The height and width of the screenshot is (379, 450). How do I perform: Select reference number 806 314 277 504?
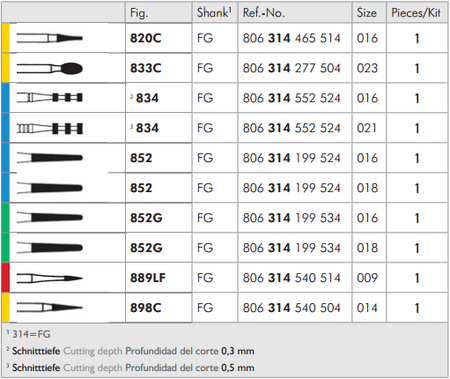point(292,68)
